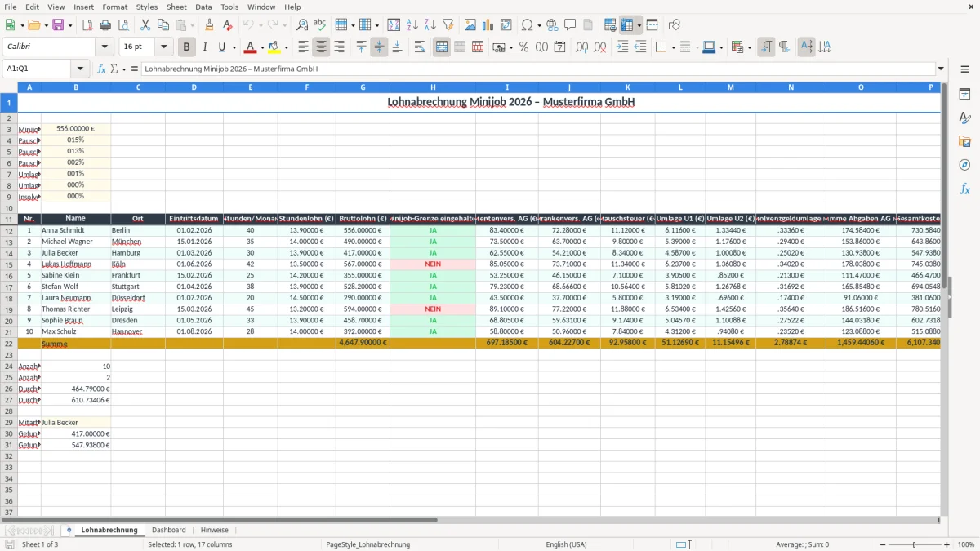Open the background color dropdown arrow
Viewport: 980px width, 551px height.
[x=286, y=47]
